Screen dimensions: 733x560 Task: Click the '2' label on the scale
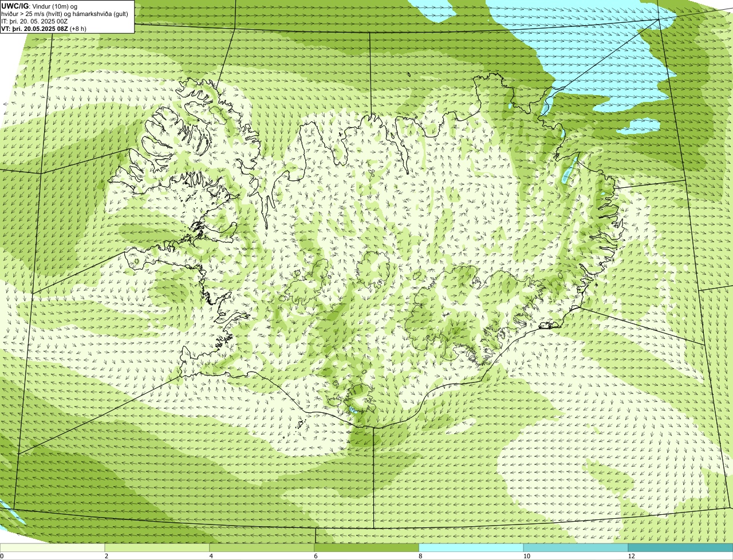107,556
